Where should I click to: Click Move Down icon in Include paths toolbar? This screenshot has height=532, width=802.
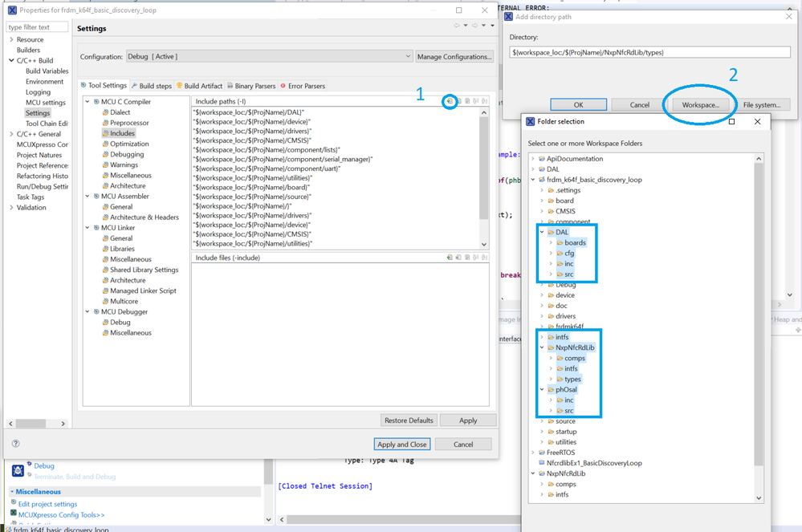click(x=484, y=101)
